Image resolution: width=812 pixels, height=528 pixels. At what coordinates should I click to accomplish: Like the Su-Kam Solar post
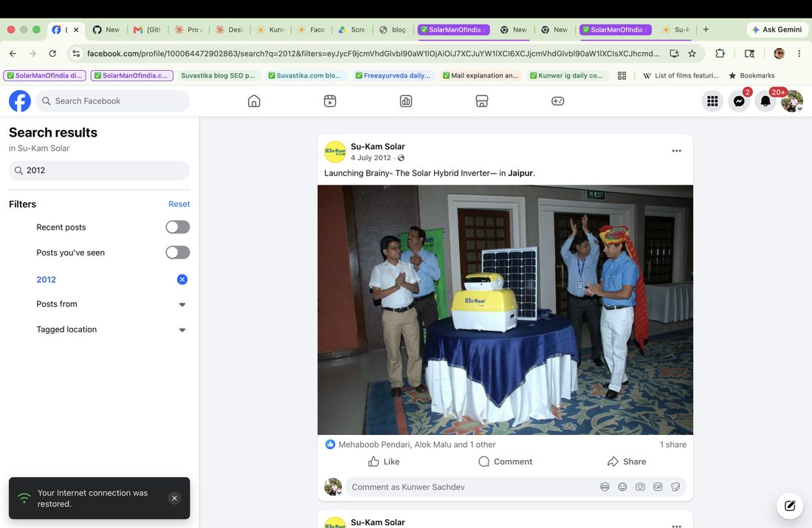pos(384,462)
